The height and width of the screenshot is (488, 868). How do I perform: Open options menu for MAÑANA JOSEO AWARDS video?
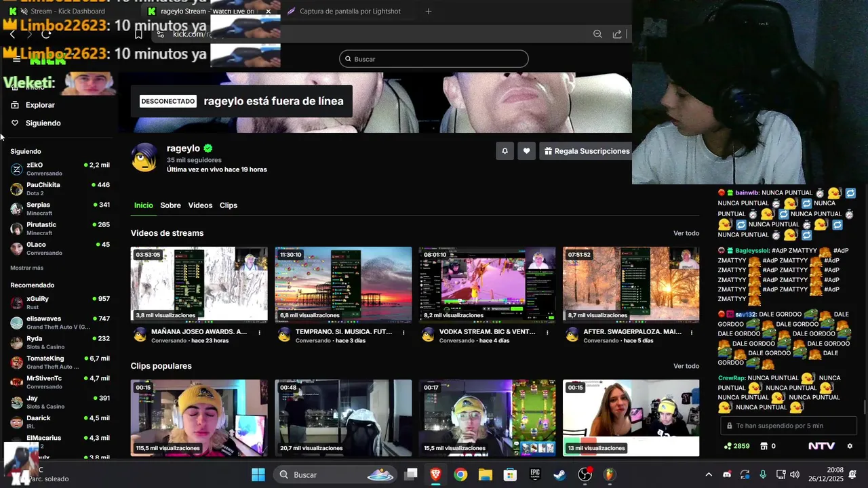pos(260,333)
